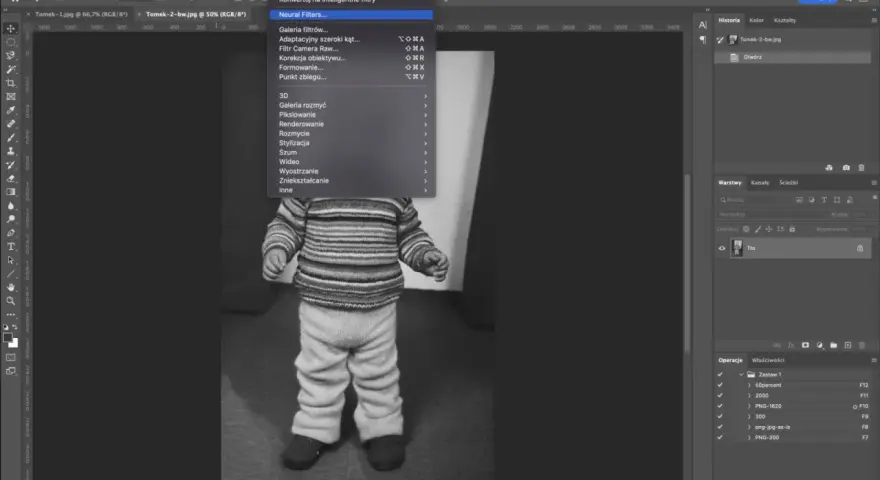The image size is (880, 480).
Task: Select the Healing Brush tool
Action: tap(11, 124)
